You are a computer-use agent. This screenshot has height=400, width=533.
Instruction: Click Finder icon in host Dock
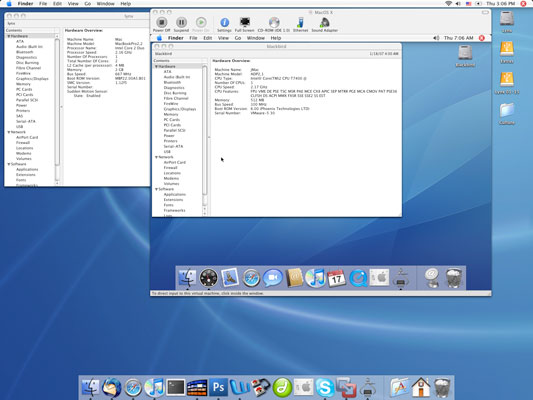click(x=90, y=387)
